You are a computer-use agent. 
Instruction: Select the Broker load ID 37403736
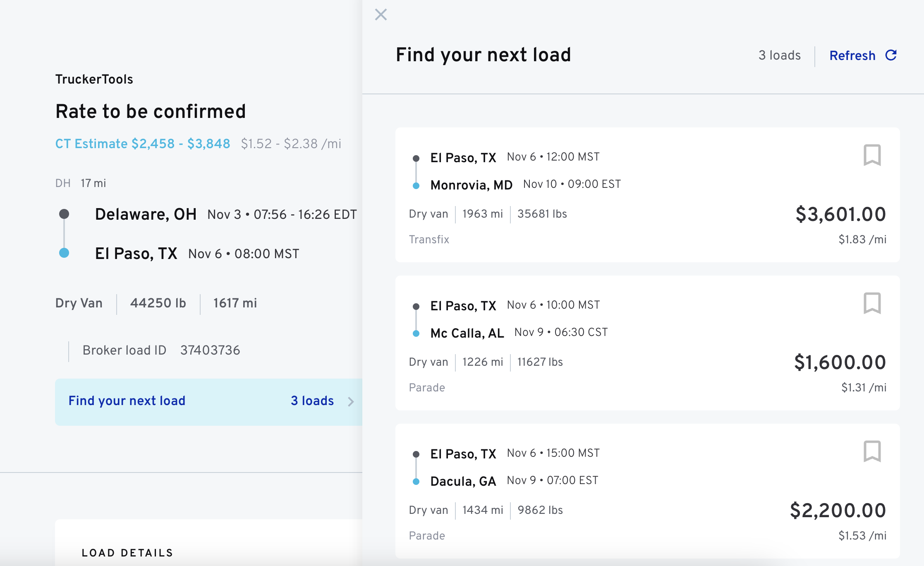click(x=210, y=350)
